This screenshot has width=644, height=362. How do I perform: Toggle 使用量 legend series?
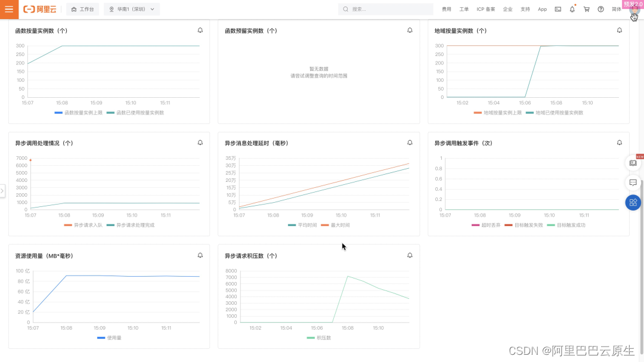[x=109, y=338]
